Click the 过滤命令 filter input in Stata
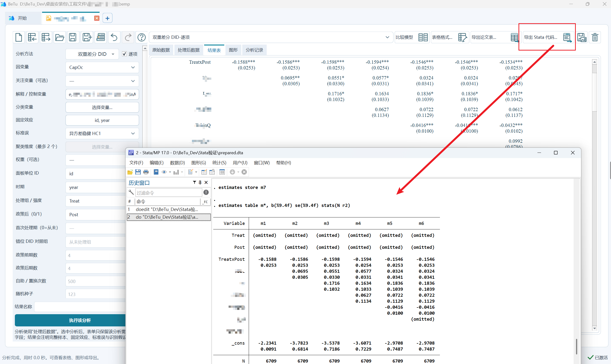This screenshot has width=611, height=364. [169, 193]
